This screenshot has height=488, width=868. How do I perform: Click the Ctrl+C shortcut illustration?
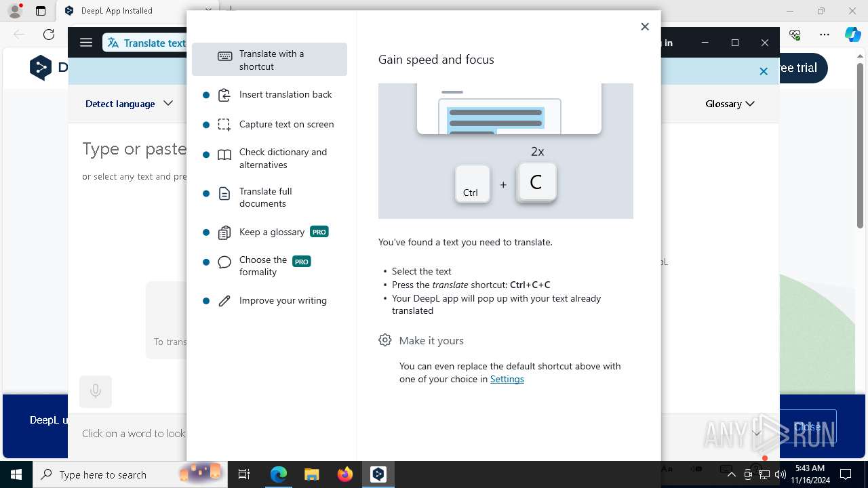[x=506, y=150]
